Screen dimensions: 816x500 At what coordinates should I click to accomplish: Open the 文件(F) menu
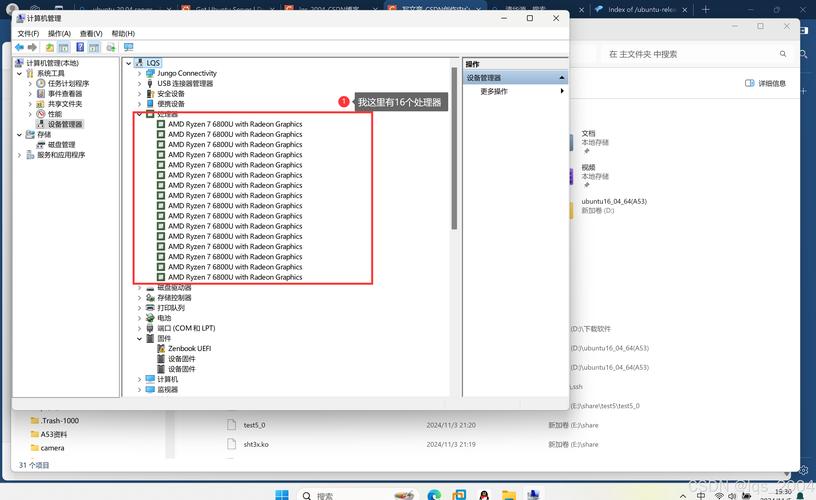click(28, 33)
